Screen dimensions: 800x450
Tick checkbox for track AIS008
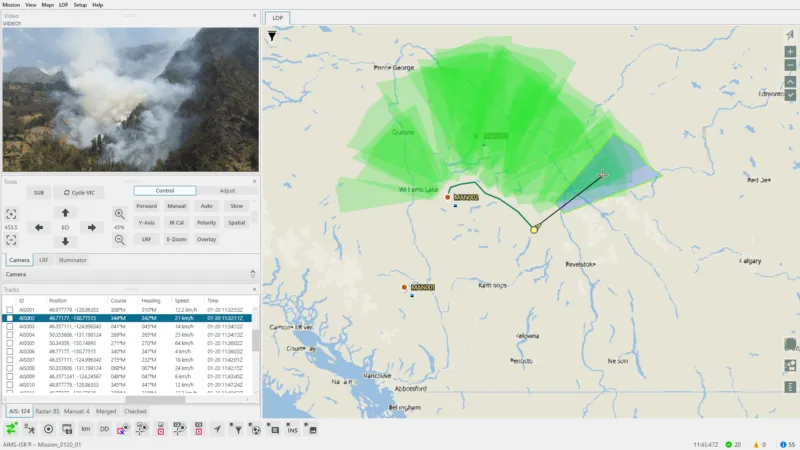pyautogui.click(x=10, y=368)
